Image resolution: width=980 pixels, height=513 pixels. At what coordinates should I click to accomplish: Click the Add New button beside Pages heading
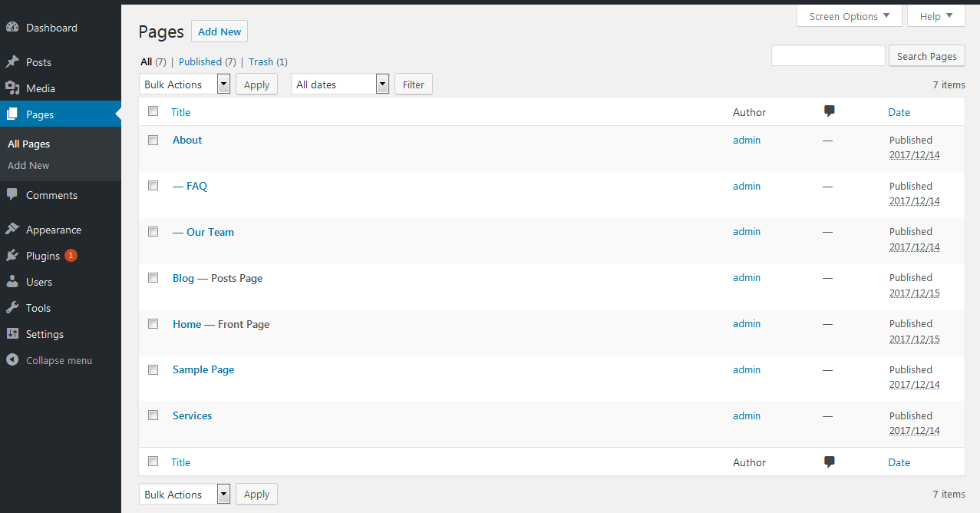219,31
